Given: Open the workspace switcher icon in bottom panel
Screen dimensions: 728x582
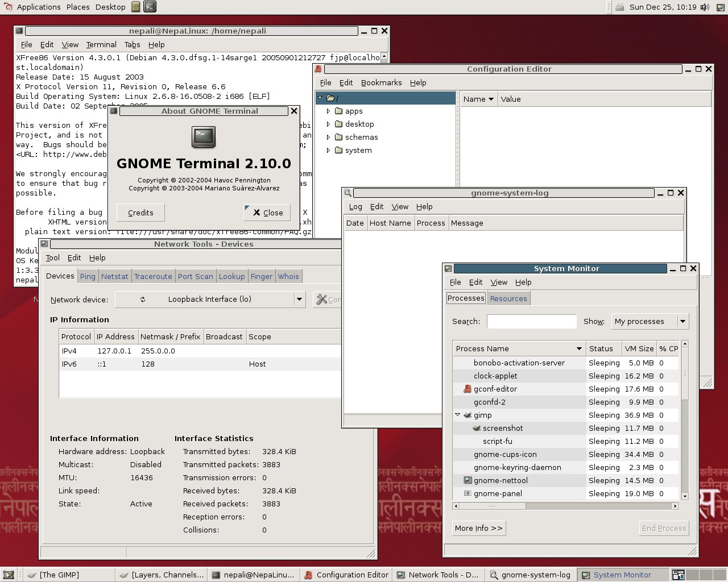Looking at the screenshot, I should [678, 575].
